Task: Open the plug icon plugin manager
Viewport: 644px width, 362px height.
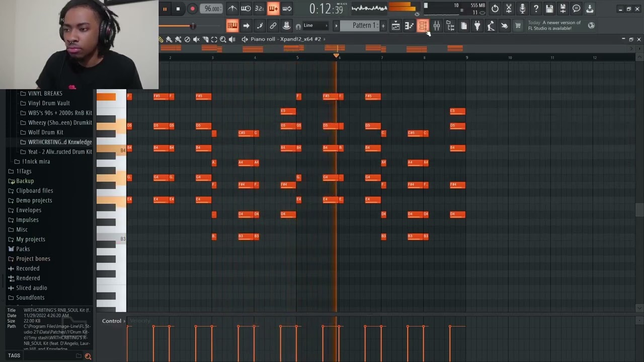Action: [477, 26]
